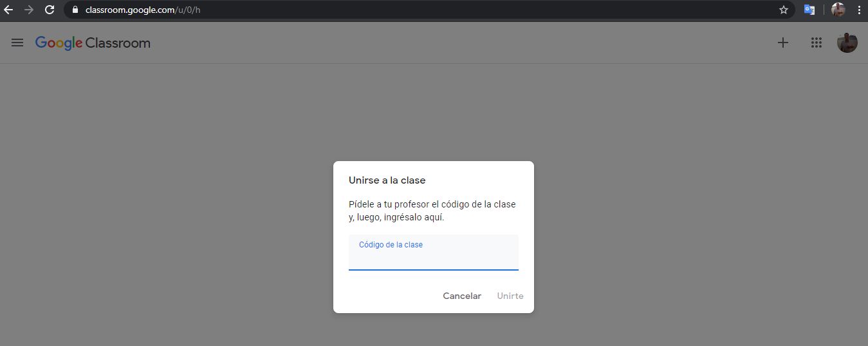The width and height of the screenshot is (868, 346).
Task: Click the Pídele a tu profesor instruction text
Action: click(x=432, y=211)
